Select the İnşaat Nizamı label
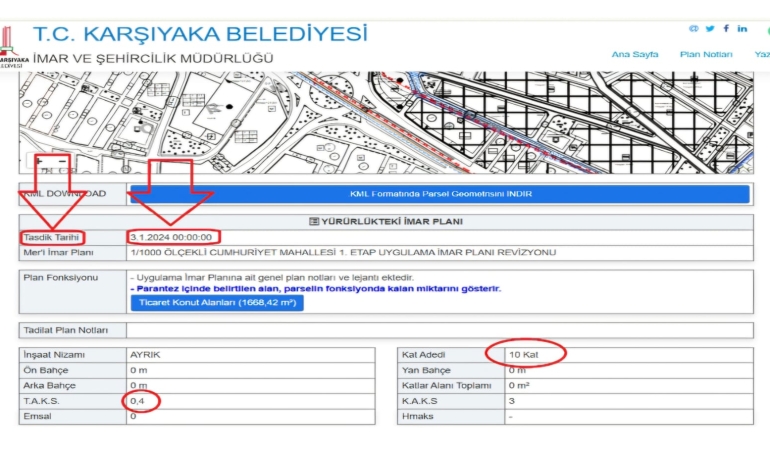The width and height of the screenshot is (770, 450). [54, 355]
